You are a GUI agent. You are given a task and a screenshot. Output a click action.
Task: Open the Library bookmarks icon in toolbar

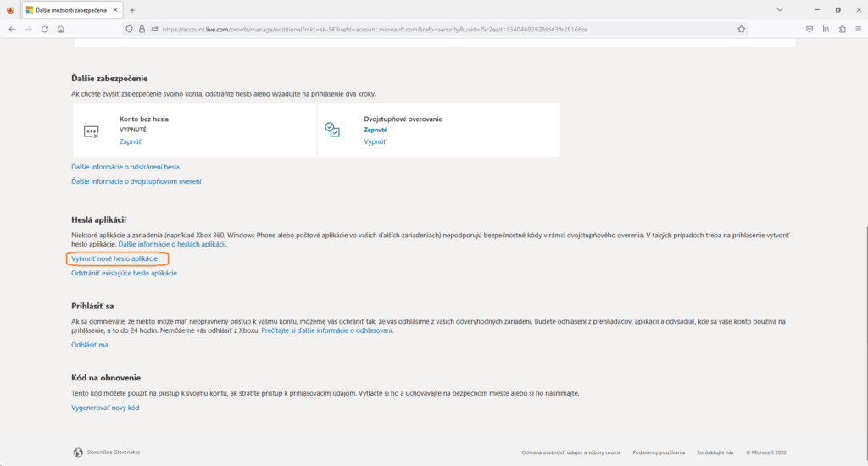826,29
